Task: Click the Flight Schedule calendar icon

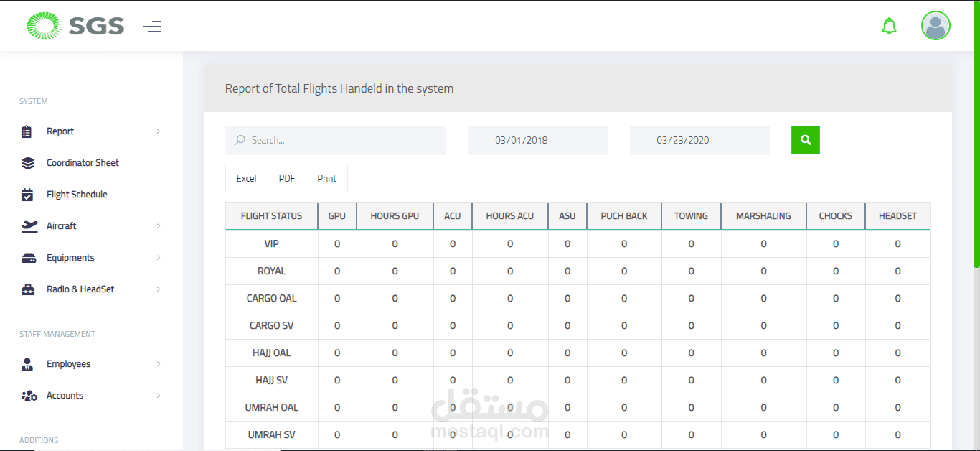Action: 28,195
